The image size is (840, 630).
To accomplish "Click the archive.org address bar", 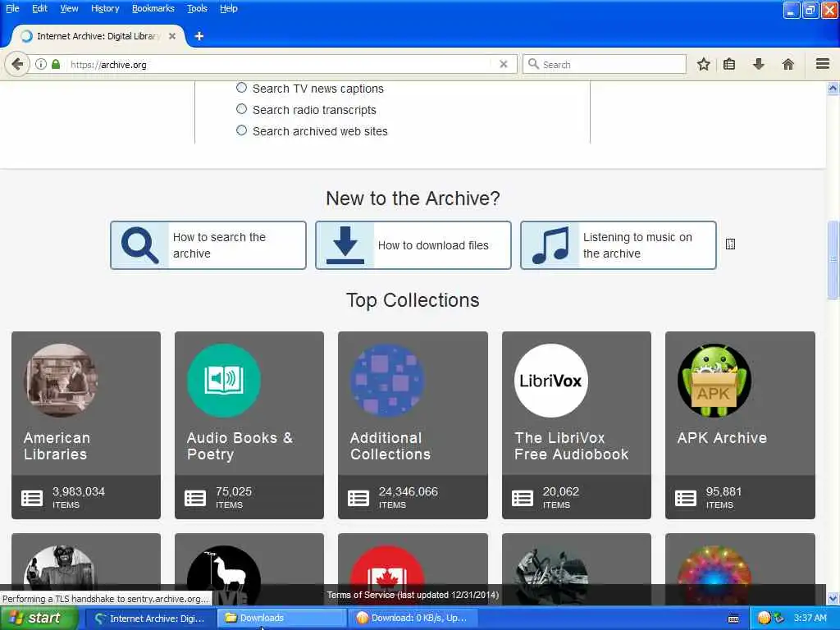I will pyautogui.click(x=279, y=64).
